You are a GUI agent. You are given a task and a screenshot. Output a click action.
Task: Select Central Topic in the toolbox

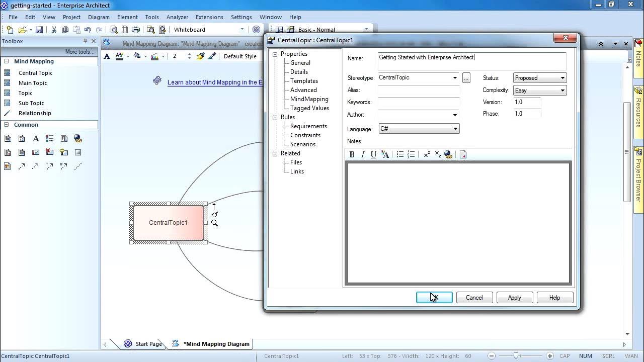35,73
